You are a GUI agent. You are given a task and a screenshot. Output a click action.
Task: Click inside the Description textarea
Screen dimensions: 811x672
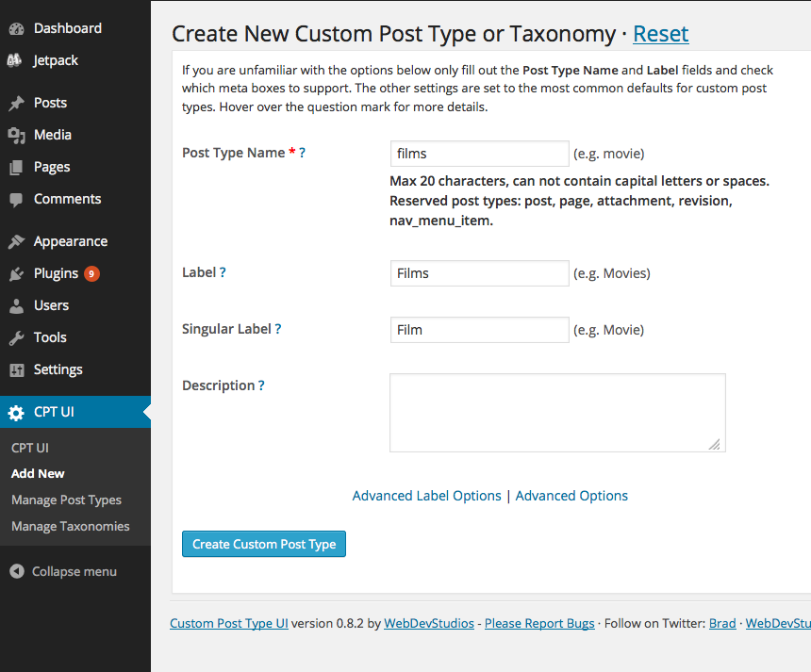(x=556, y=412)
